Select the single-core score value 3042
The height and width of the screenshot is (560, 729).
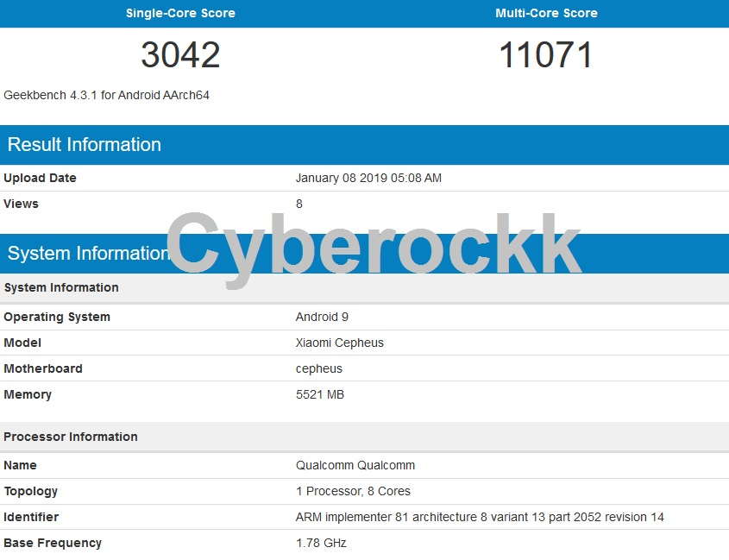point(180,54)
